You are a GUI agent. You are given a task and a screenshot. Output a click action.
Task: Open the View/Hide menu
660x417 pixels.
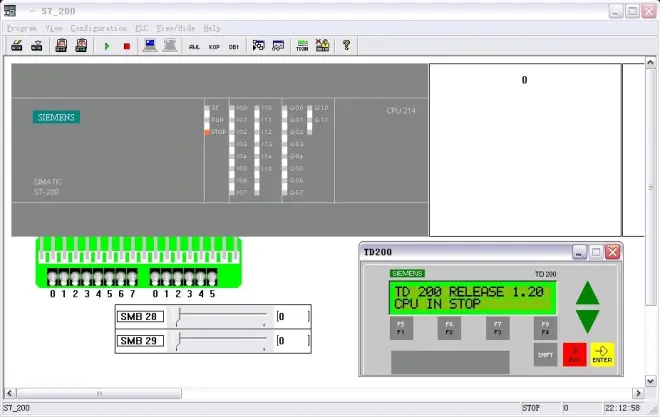(176, 28)
